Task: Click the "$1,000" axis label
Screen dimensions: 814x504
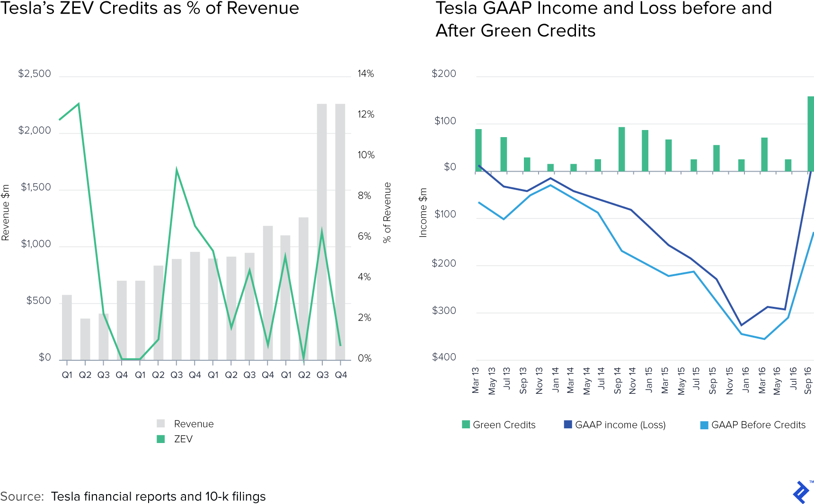Action: [x=36, y=244]
